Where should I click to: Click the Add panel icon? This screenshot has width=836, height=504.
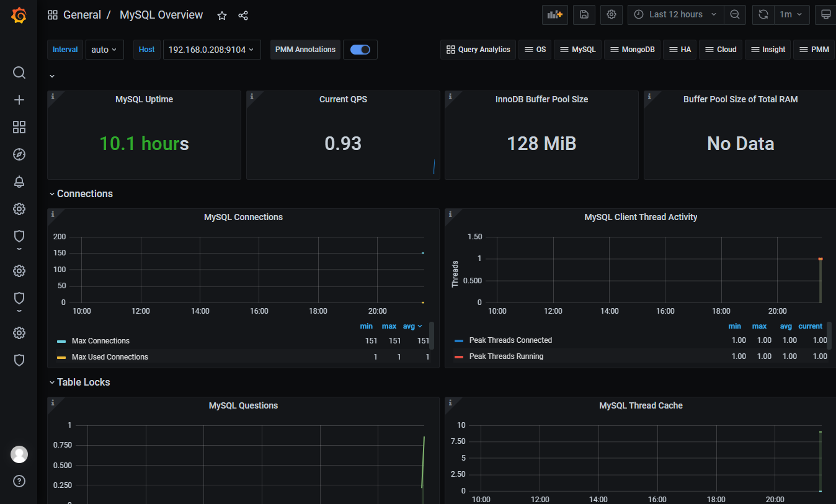pyautogui.click(x=555, y=14)
